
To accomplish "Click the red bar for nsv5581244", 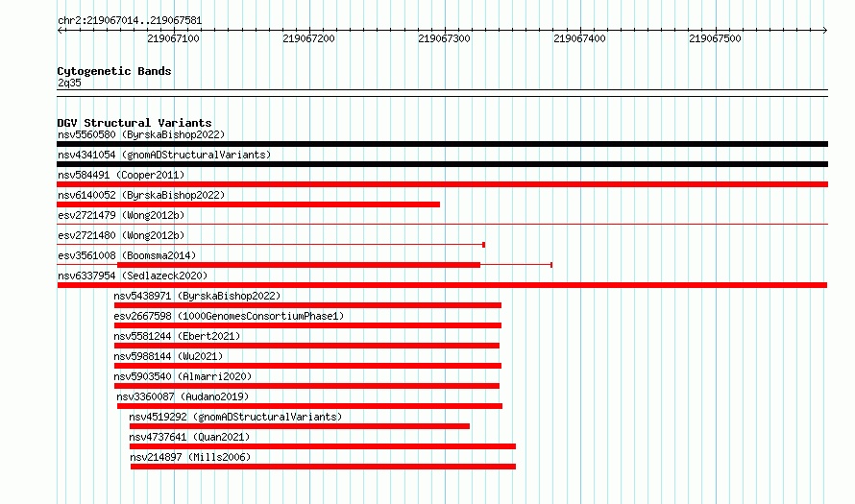I will pos(306,346).
